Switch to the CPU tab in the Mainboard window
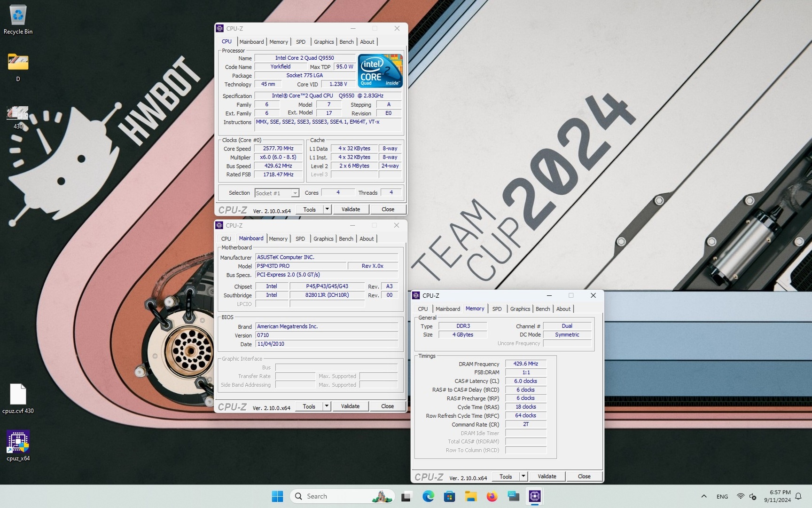 tap(226, 239)
